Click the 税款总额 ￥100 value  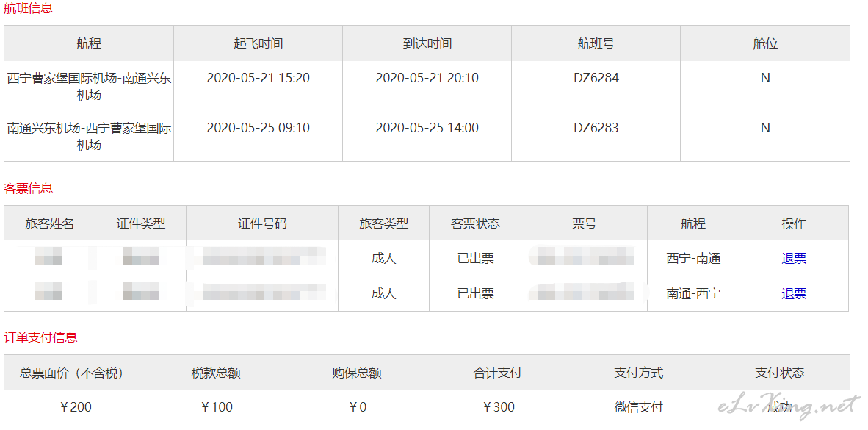(216, 407)
